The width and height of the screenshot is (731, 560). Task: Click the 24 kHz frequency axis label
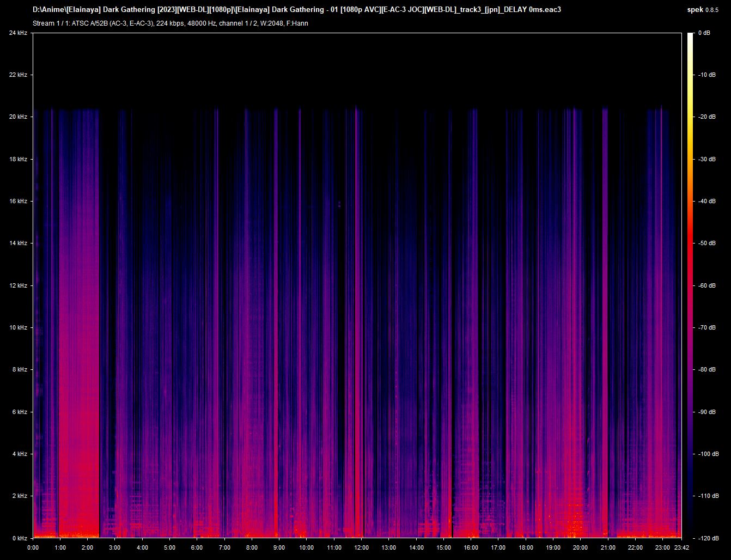click(x=18, y=33)
